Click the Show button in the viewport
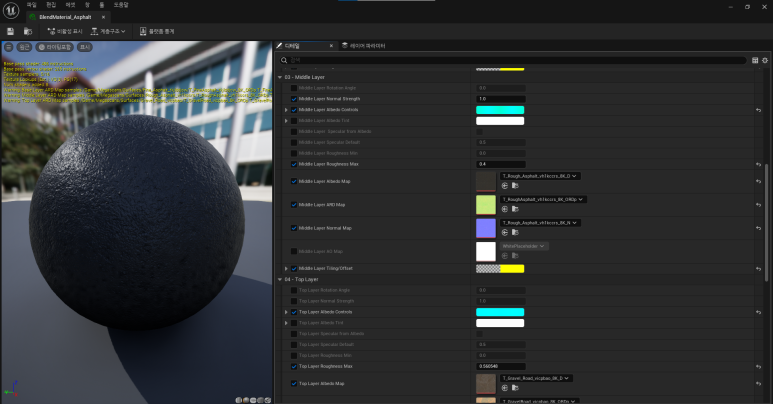Viewport: 773px width, 404px height. [85, 47]
